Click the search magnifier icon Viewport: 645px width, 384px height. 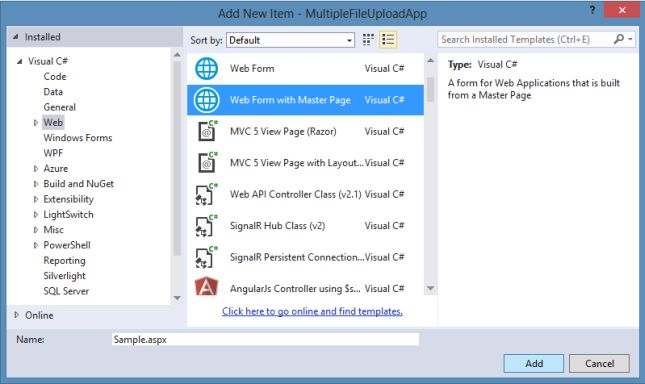tap(619, 39)
